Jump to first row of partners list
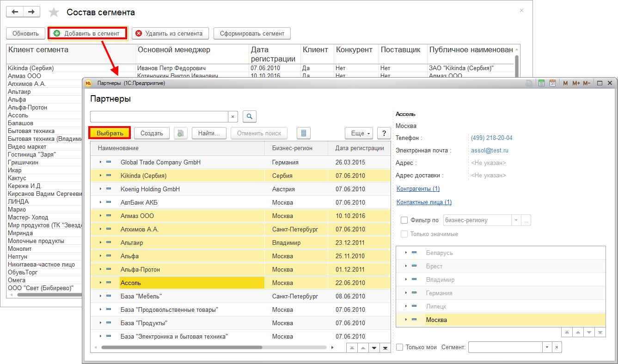Screen dimensions: 618x364 [352, 348]
